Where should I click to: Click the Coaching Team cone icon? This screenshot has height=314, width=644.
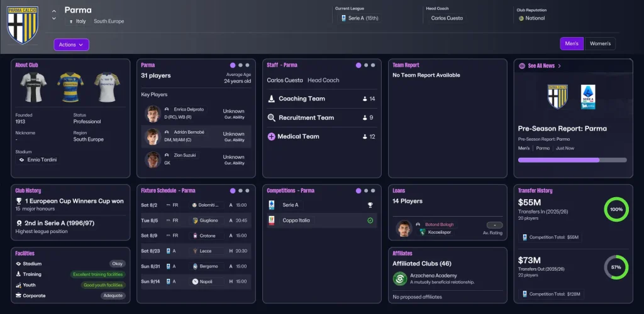(x=271, y=99)
